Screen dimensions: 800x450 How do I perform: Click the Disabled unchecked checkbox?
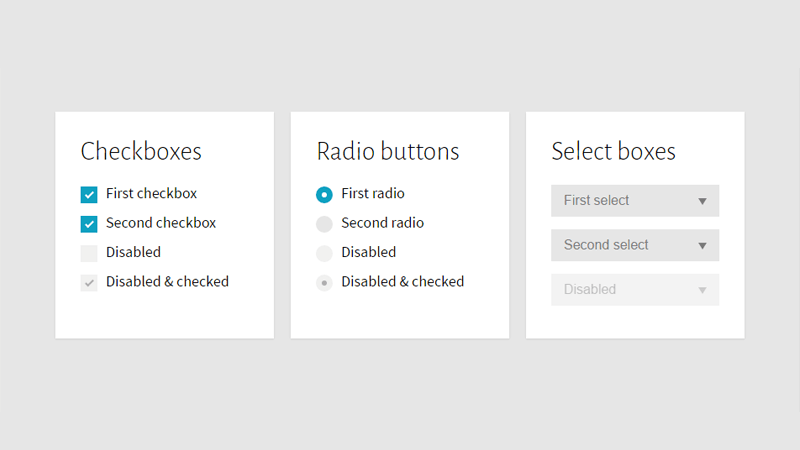tap(89, 253)
